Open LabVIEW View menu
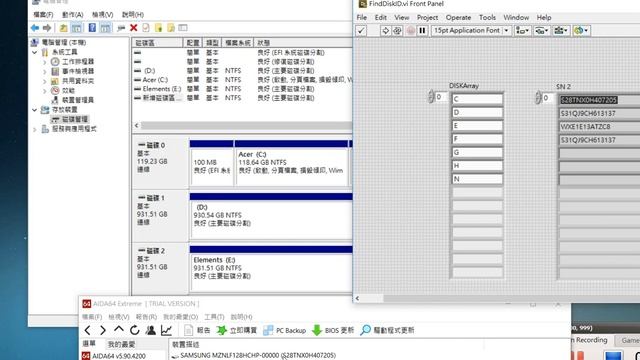This screenshot has width=640, height=360. coord(402,18)
